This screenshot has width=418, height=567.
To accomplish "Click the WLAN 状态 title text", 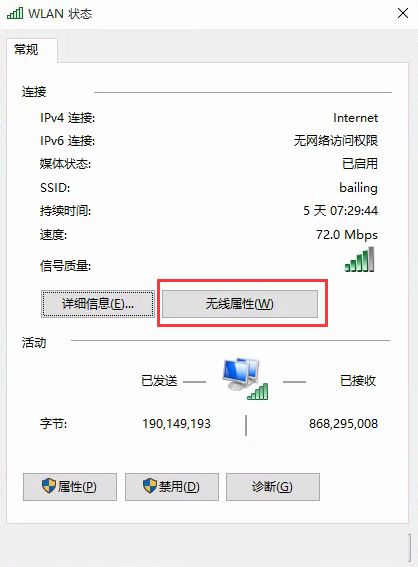I will pyautogui.click(x=60, y=14).
